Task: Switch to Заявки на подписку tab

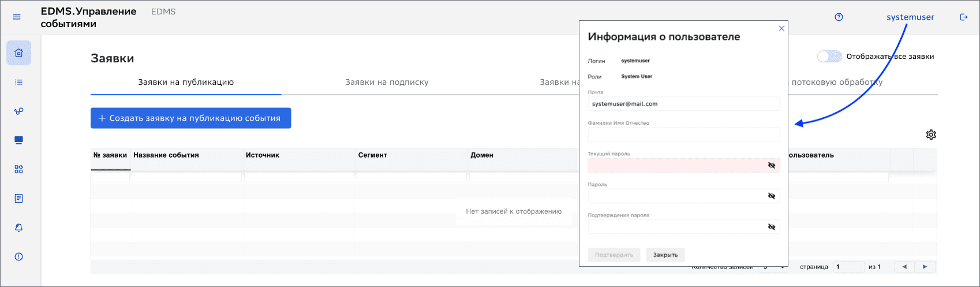Action: tap(387, 82)
